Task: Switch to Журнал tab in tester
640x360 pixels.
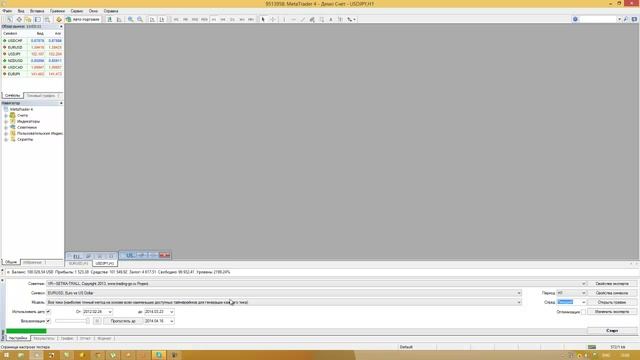Action: coord(104,338)
